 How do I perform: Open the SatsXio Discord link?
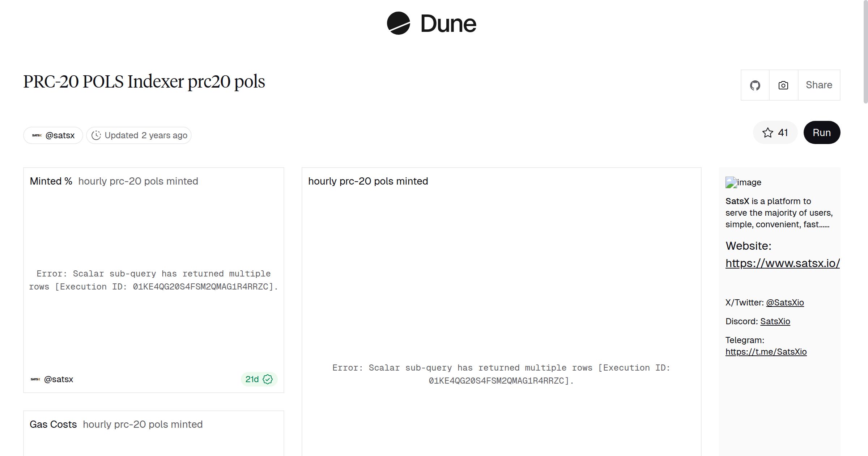pos(775,321)
